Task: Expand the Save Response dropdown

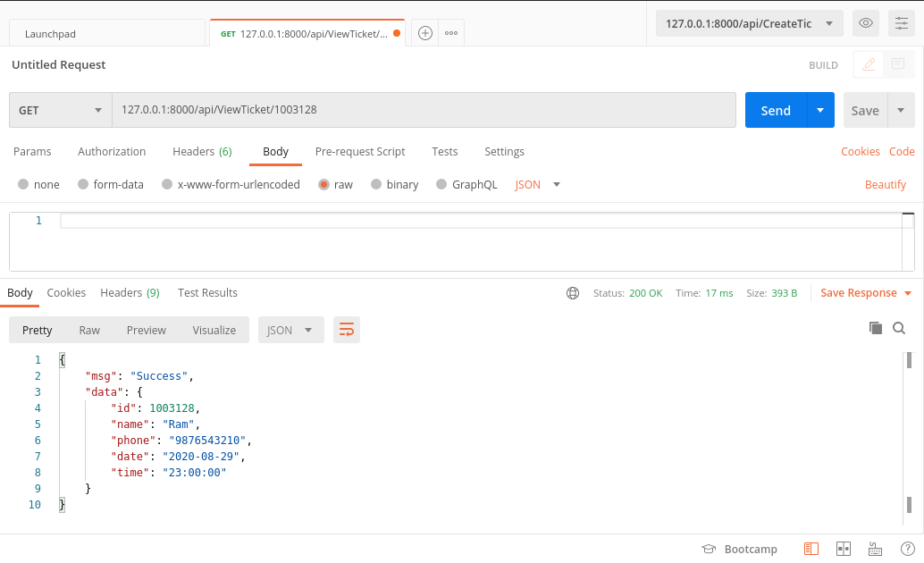Action: point(908,293)
